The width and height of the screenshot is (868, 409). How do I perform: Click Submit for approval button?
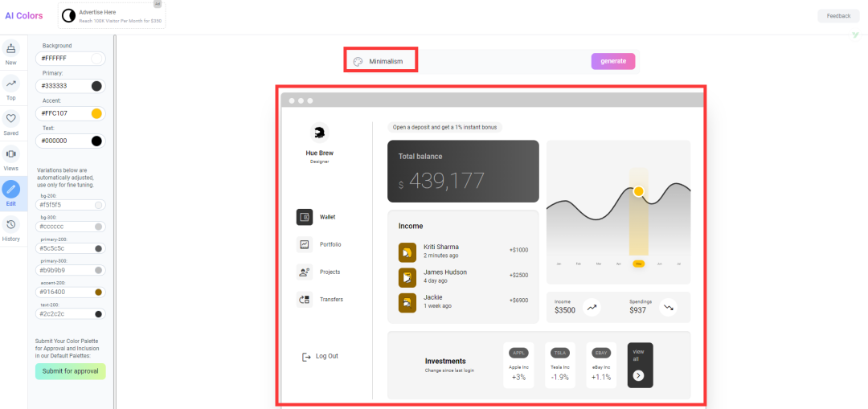click(x=70, y=371)
